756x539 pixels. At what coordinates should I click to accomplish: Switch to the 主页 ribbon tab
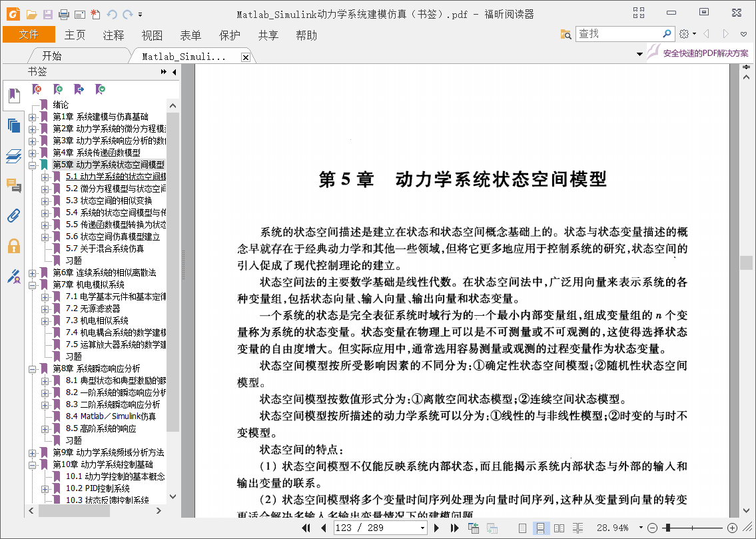[x=75, y=35]
